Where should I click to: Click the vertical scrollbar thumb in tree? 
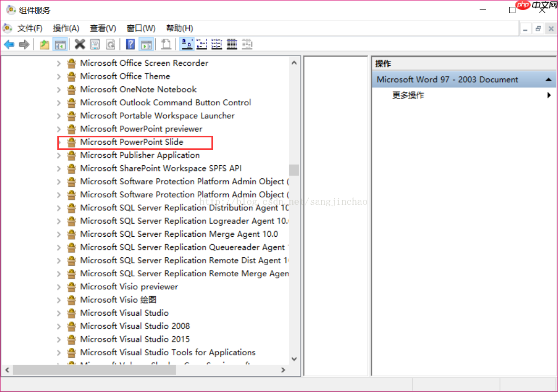[x=294, y=170]
